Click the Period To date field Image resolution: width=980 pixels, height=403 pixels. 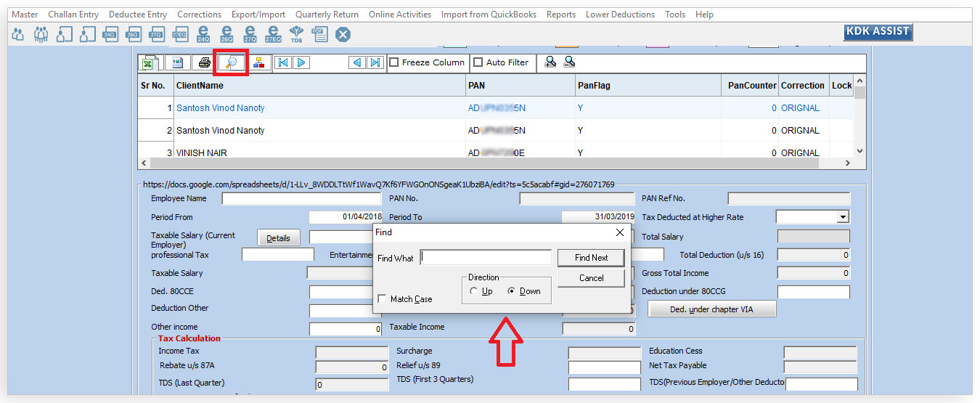pyautogui.click(x=598, y=217)
